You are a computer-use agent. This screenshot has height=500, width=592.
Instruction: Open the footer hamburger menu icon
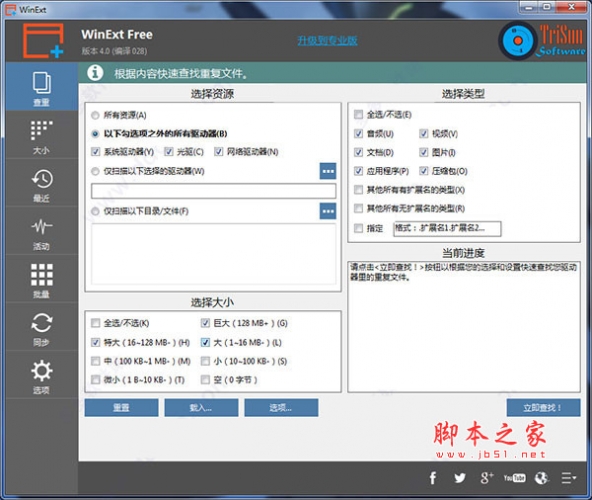click(x=568, y=478)
